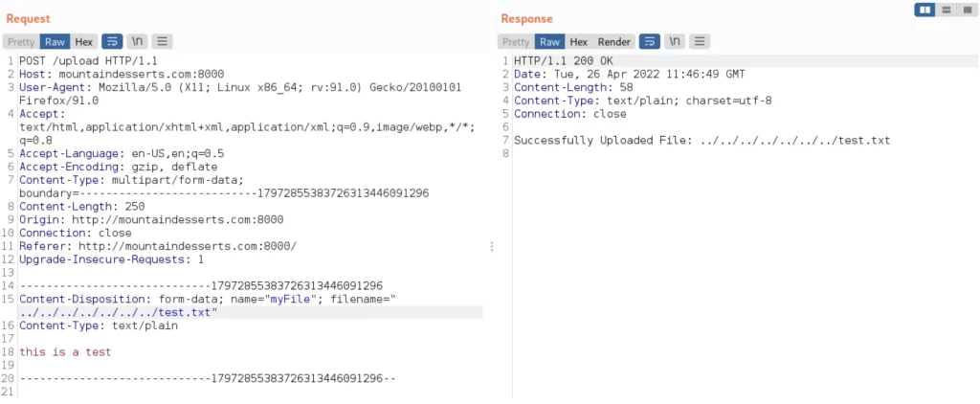Switch Request view to Raw tab
The width and height of the screenshot is (980, 404).
click(x=55, y=42)
